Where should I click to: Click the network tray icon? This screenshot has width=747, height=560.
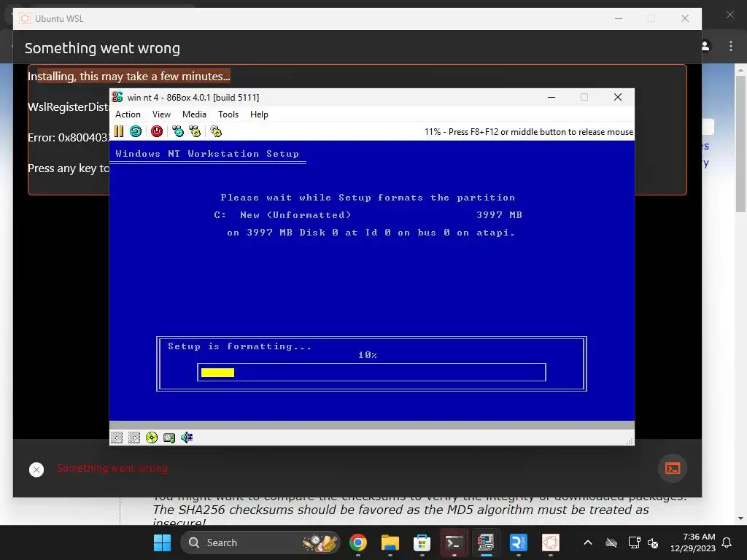point(634,542)
